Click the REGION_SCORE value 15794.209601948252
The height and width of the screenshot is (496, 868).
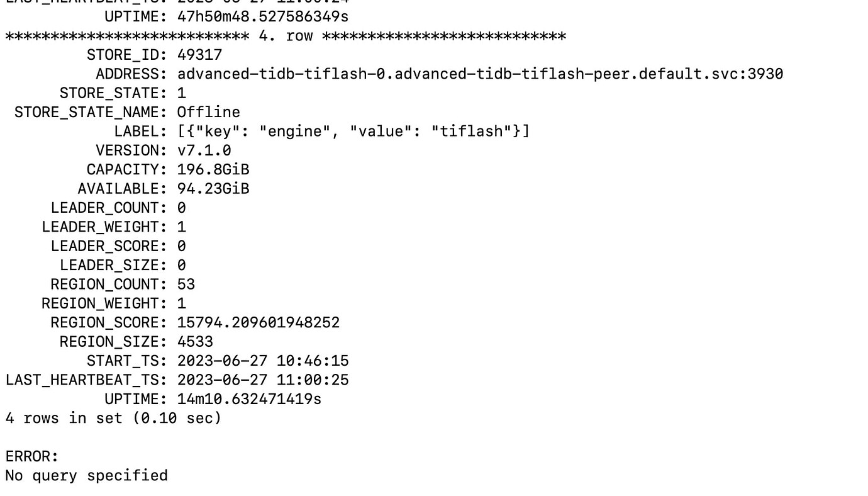pos(259,322)
